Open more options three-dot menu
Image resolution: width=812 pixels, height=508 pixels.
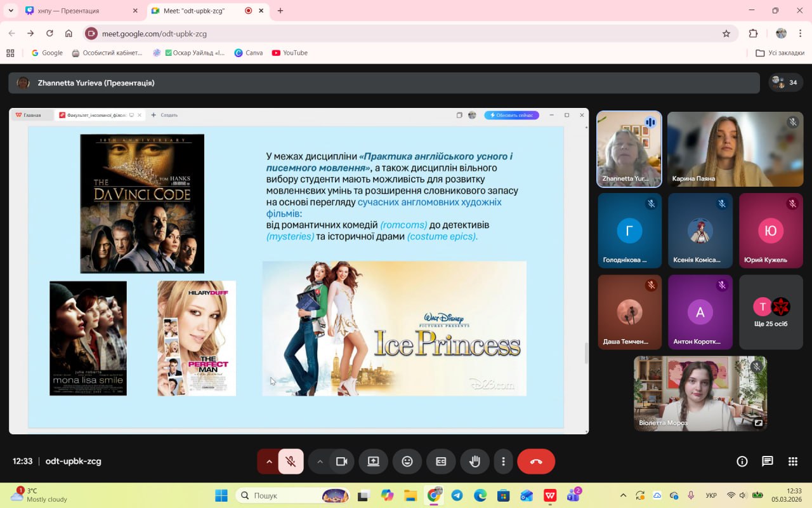pyautogui.click(x=503, y=462)
